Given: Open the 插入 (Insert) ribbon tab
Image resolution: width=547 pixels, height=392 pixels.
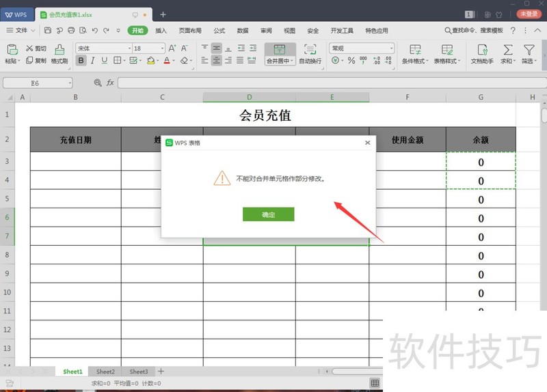Looking at the screenshot, I should click(x=161, y=31).
